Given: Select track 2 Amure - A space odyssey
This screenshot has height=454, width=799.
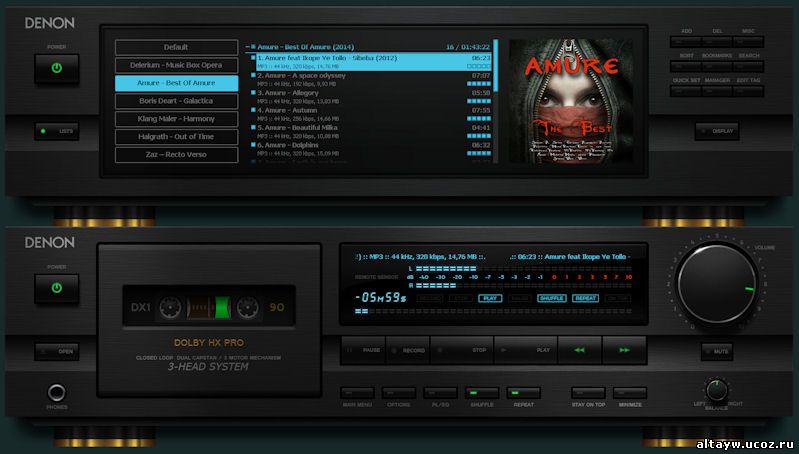Looking at the screenshot, I should [x=374, y=79].
